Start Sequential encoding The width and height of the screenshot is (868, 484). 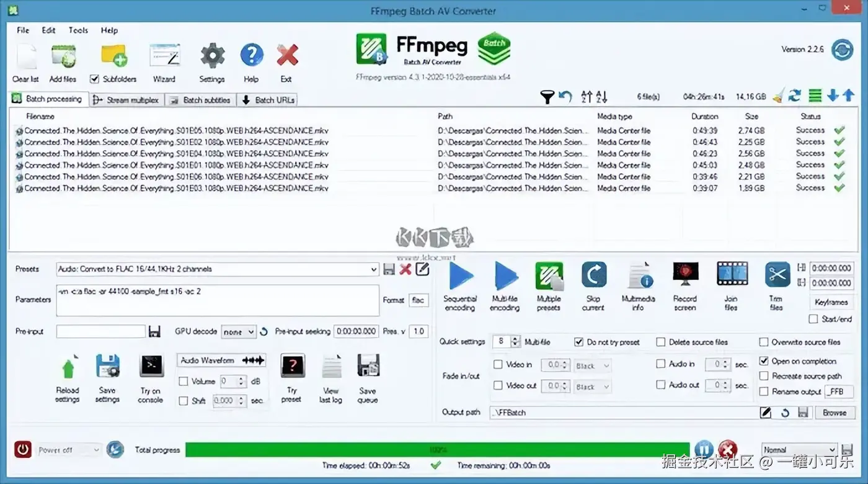(460, 276)
